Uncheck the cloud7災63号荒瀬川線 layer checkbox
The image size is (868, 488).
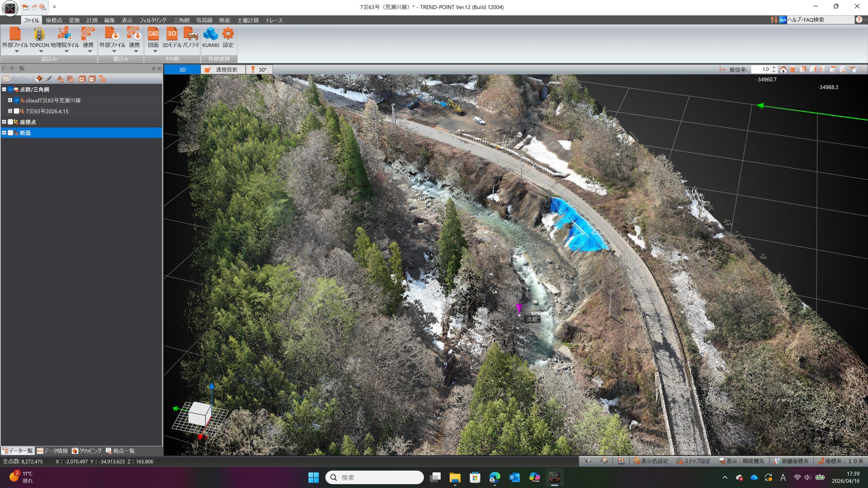click(16, 100)
